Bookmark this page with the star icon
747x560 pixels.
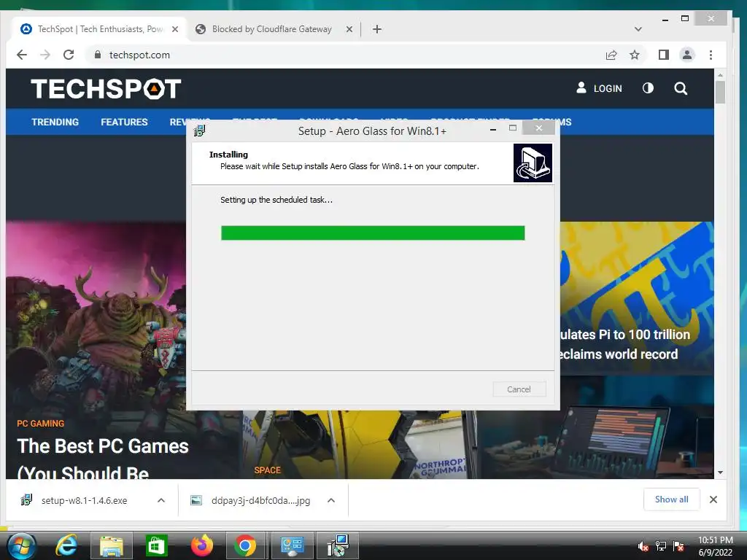(635, 55)
